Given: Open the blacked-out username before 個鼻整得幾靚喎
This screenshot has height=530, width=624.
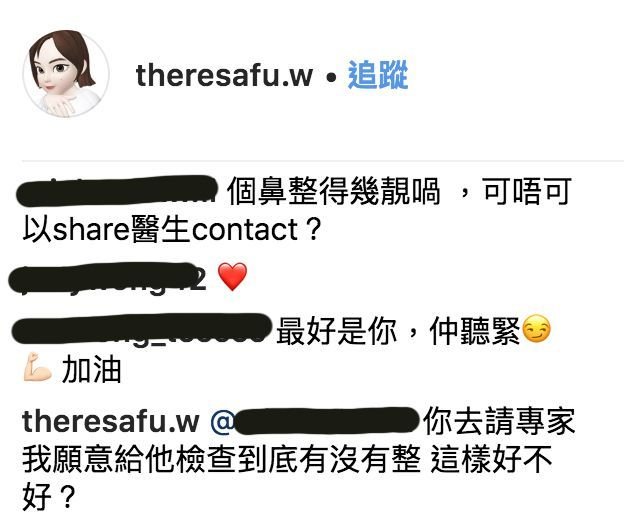Looking at the screenshot, I should point(117,191).
